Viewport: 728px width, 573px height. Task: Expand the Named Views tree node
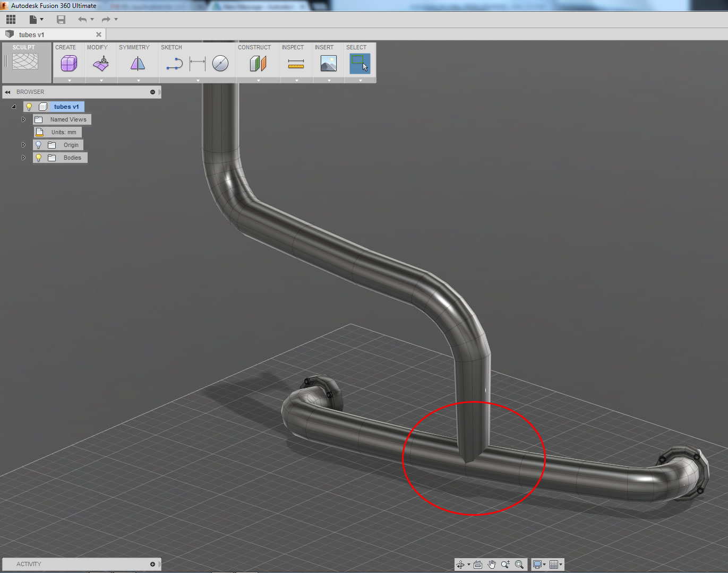[x=23, y=119]
